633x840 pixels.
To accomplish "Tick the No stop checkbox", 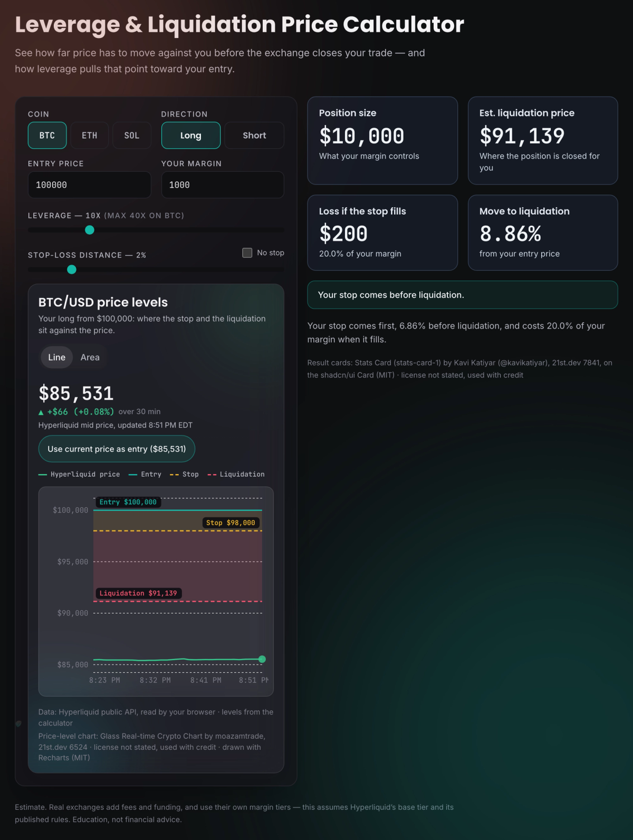I will pyautogui.click(x=247, y=253).
